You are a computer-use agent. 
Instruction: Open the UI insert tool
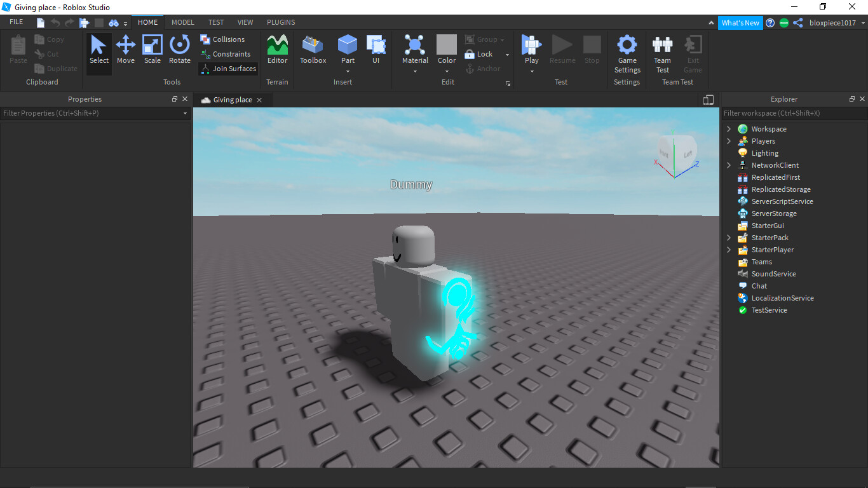[376, 50]
